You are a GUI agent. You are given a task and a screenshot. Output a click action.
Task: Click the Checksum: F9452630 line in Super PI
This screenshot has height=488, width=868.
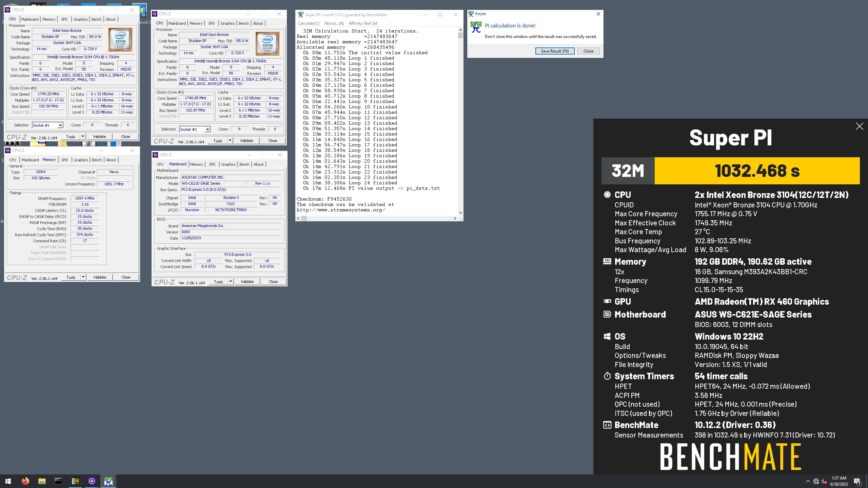324,199
